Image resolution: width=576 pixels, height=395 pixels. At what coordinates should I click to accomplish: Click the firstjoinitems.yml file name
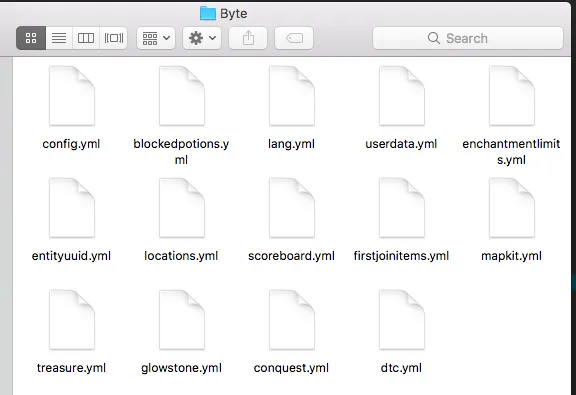click(401, 256)
